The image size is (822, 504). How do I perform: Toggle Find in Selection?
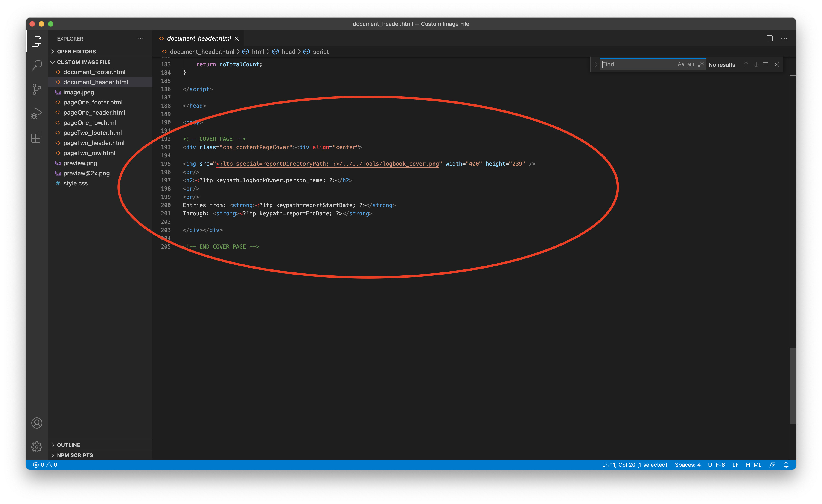[x=766, y=64]
